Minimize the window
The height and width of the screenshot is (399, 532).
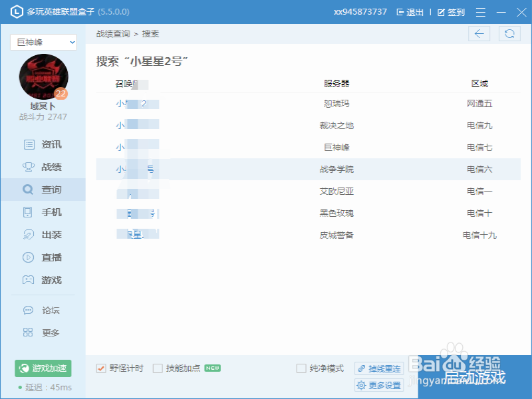tap(501, 12)
